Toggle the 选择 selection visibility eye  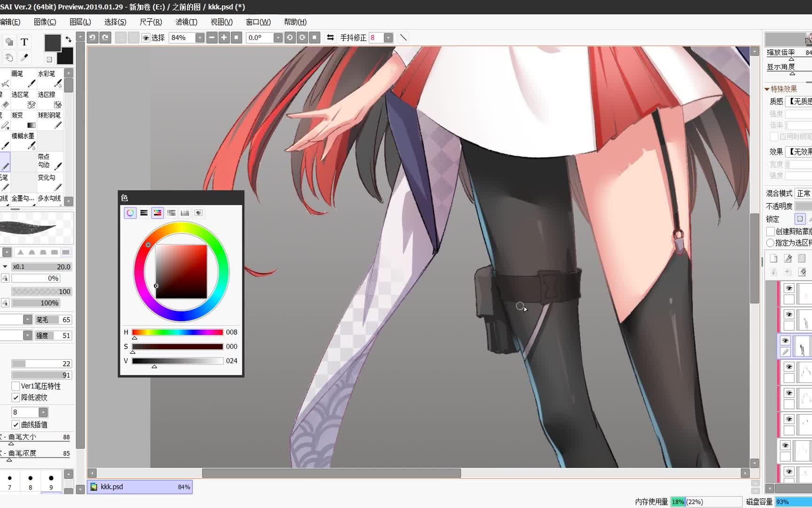click(146, 38)
